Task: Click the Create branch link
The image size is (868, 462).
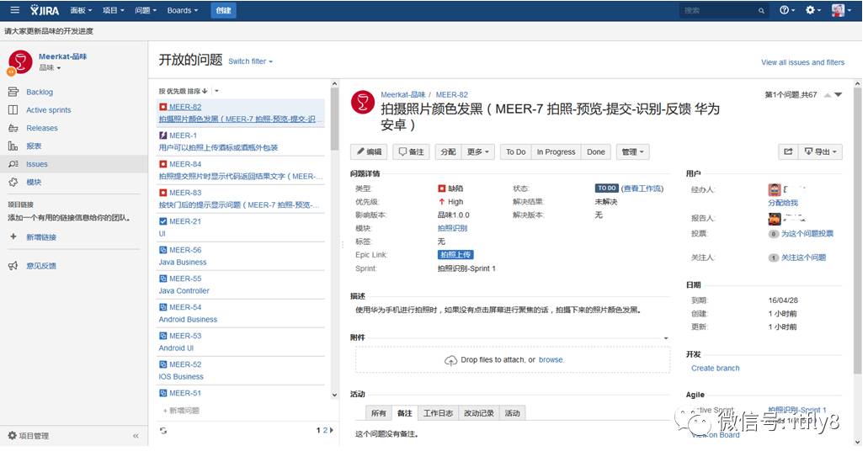Action: click(x=716, y=368)
